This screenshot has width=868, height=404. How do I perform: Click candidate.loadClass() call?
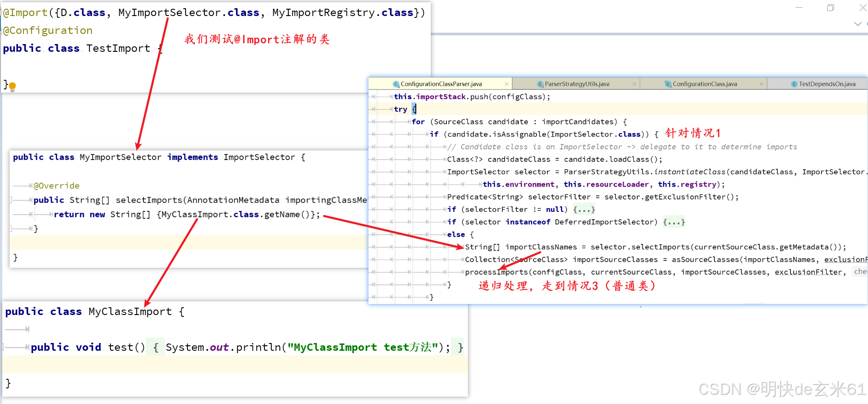611,160
